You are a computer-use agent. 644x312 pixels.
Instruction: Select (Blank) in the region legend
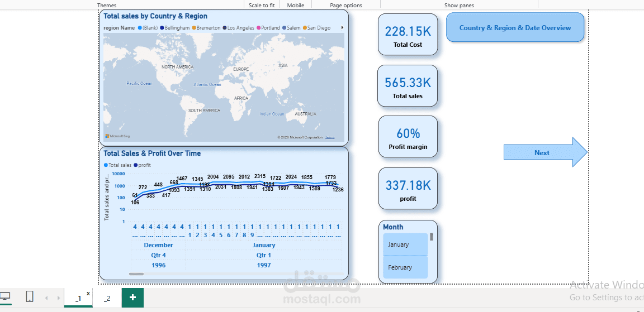pyautogui.click(x=148, y=28)
